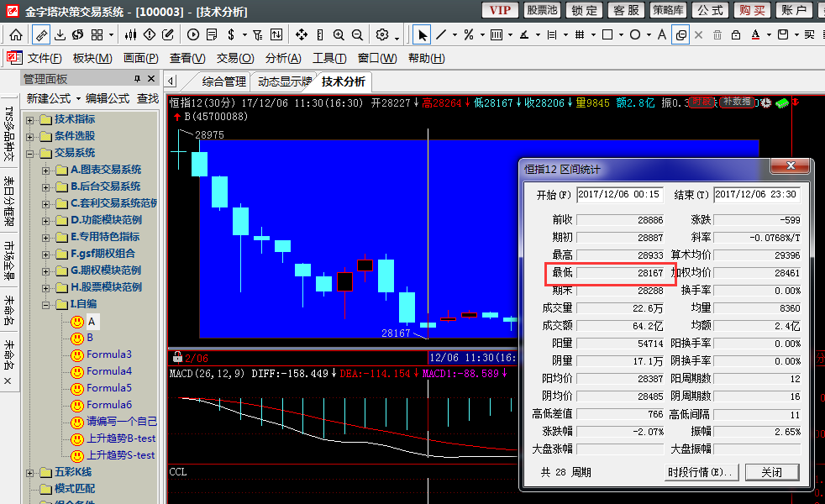
Task: Click the 时段行情 button in dialog
Action: pos(702,472)
